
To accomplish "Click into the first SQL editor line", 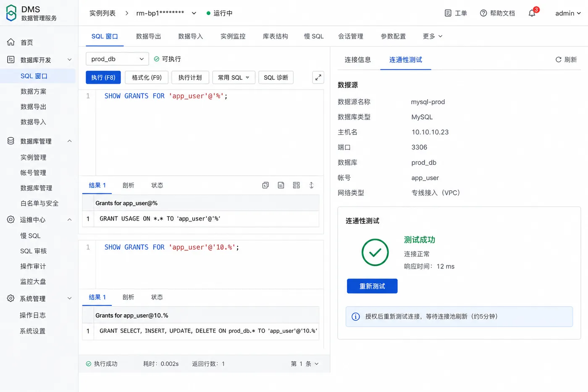I will tap(210, 96).
